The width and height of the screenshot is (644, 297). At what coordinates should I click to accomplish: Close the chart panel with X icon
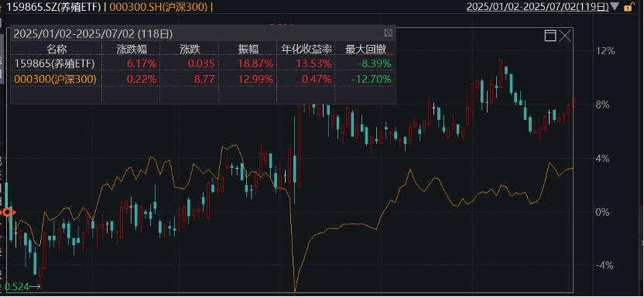[565, 36]
